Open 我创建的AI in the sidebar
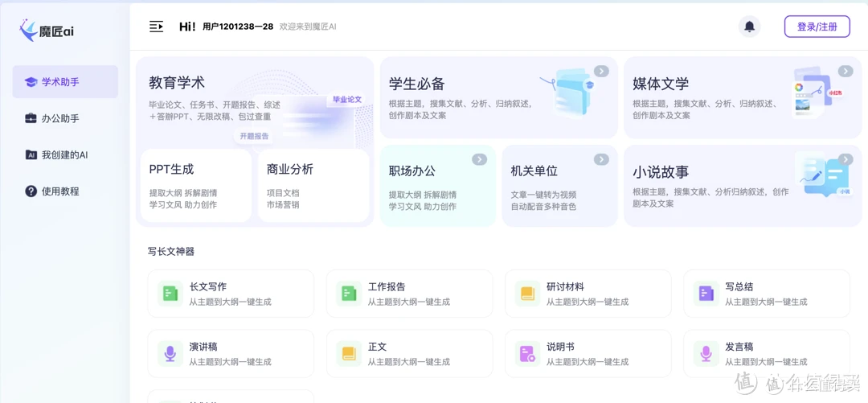868x403 pixels. (65, 154)
